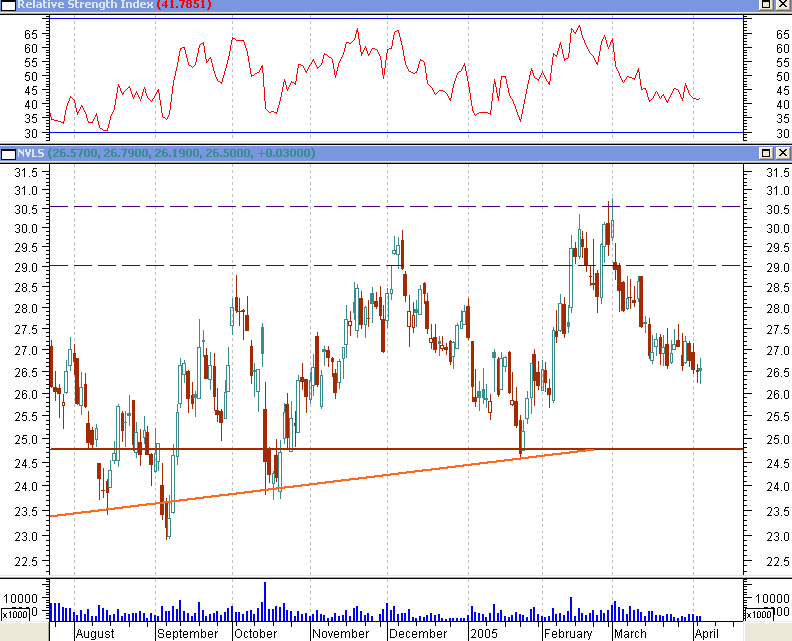Click the NVLS price values in title bar
792x641 pixels.
182,153
